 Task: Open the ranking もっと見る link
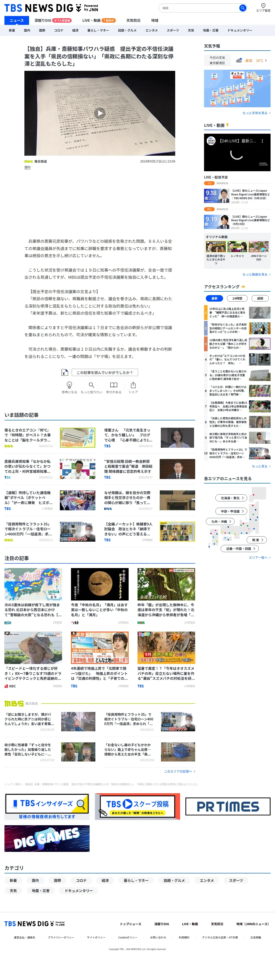pos(261,466)
